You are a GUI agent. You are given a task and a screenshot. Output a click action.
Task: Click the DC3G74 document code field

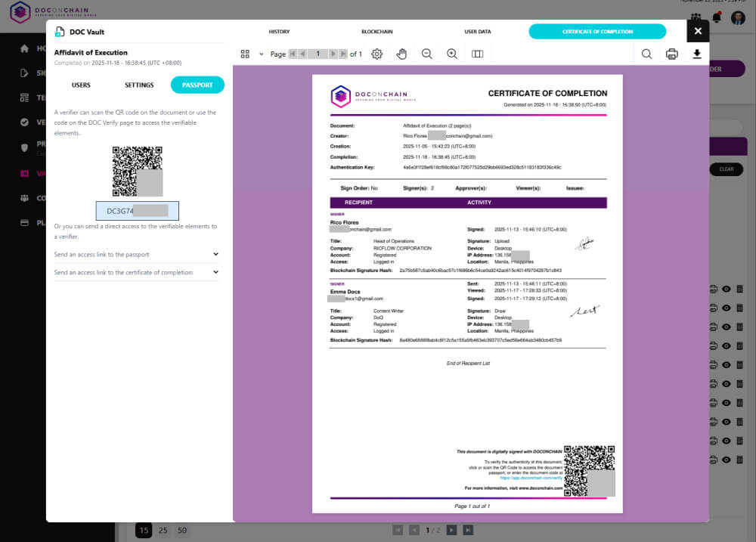138,211
